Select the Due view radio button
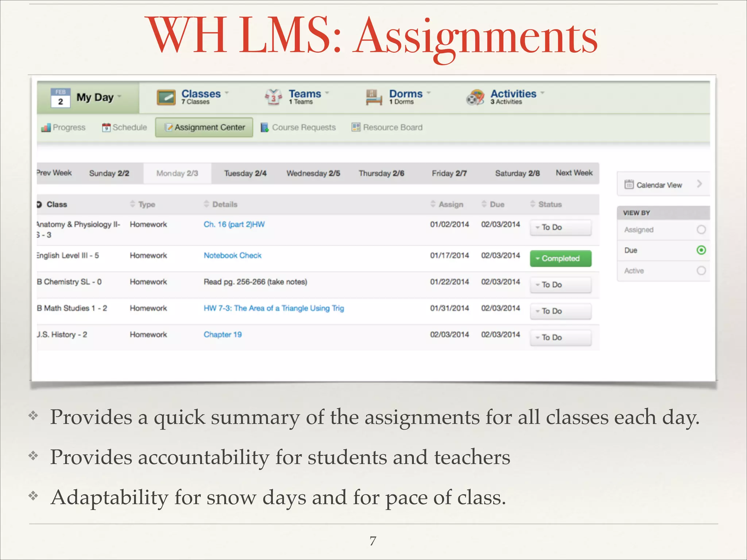 pos(701,250)
